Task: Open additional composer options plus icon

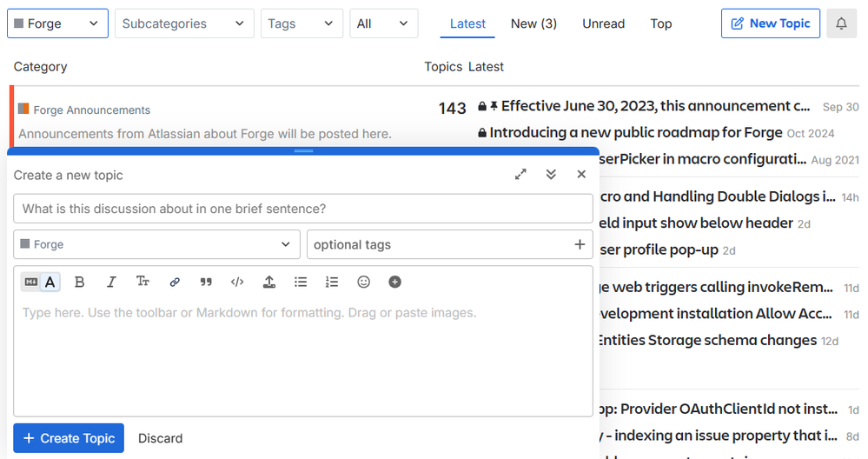Action: (394, 282)
